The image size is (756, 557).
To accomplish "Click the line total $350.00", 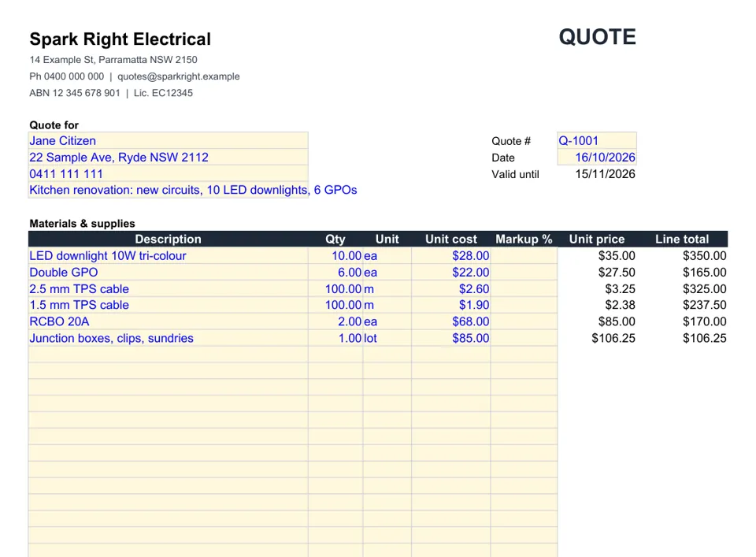I will pos(704,255).
